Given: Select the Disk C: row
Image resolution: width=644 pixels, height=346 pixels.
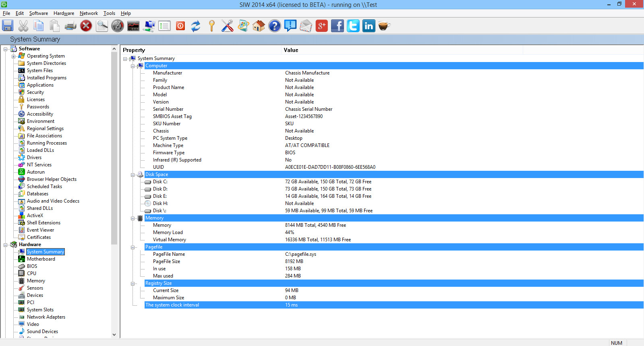Looking at the screenshot, I should pos(394,182).
